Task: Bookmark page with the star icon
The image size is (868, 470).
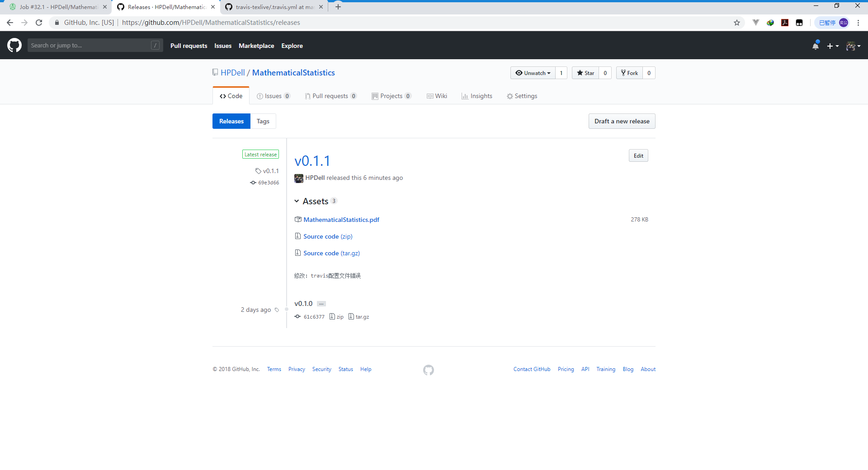Action: tap(737, 23)
